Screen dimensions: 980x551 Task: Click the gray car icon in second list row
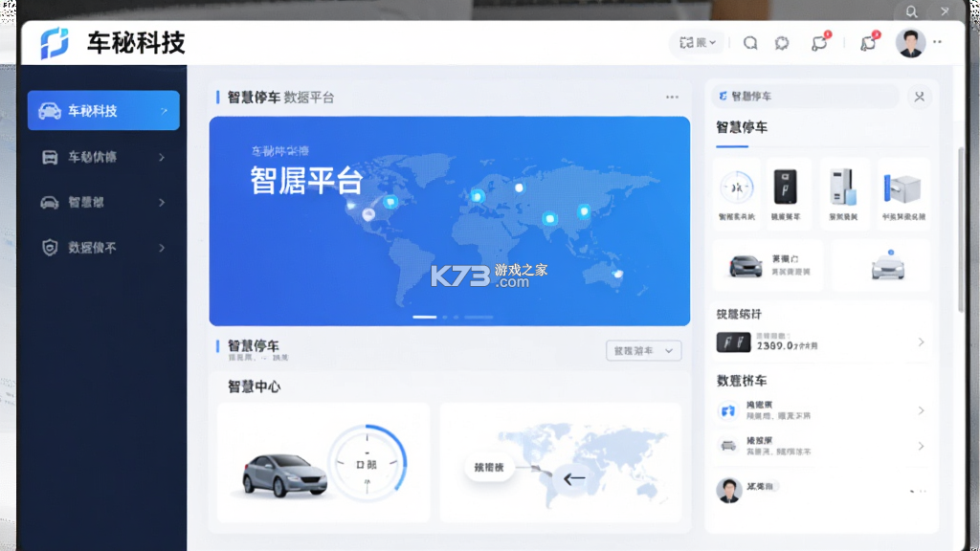(x=728, y=446)
